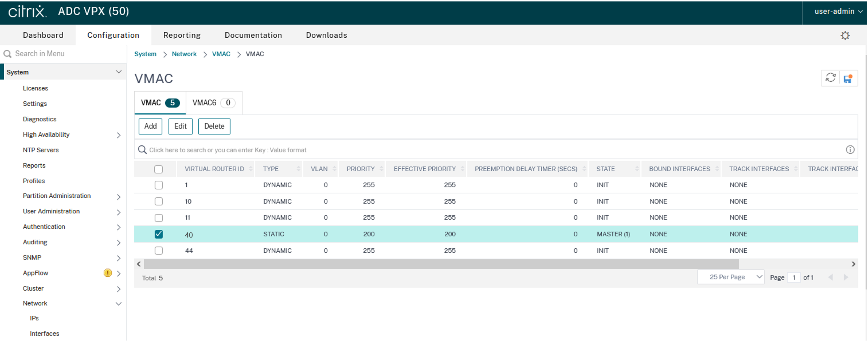This screenshot has width=868, height=341.
Task: Click the Delete button
Action: [214, 126]
